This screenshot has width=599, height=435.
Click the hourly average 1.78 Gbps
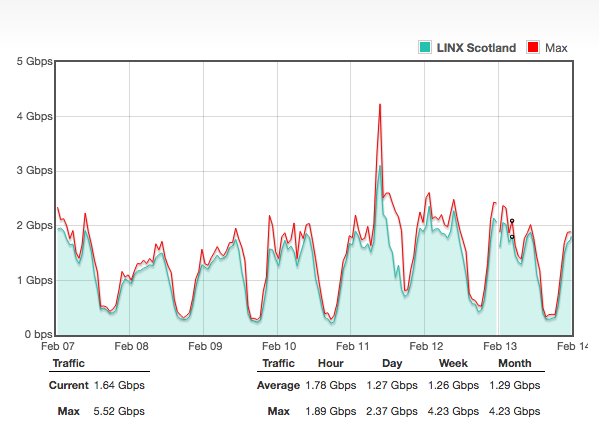click(331, 385)
